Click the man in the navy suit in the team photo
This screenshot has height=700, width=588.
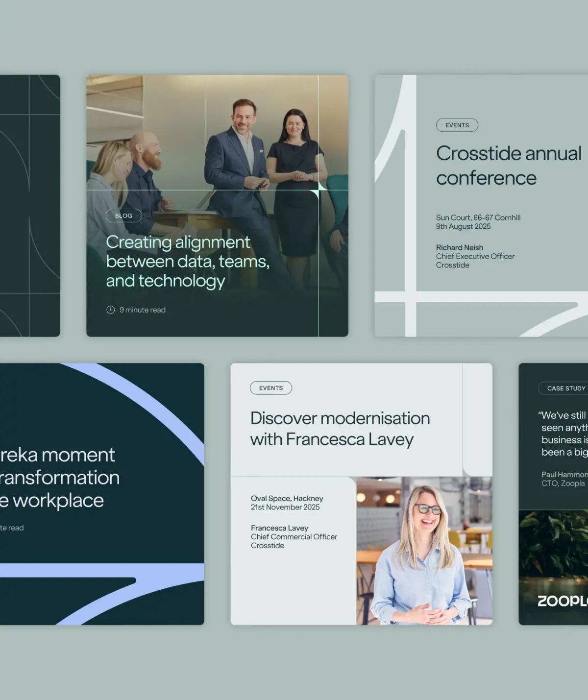pyautogui.click(x=238, y=162)
